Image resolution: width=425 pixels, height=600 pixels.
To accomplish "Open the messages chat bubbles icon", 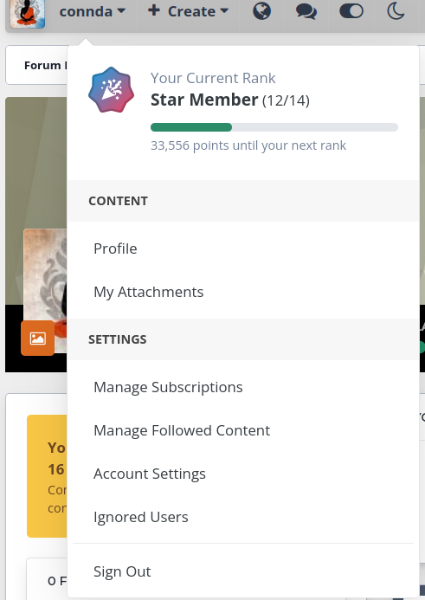I will (306, 11).
